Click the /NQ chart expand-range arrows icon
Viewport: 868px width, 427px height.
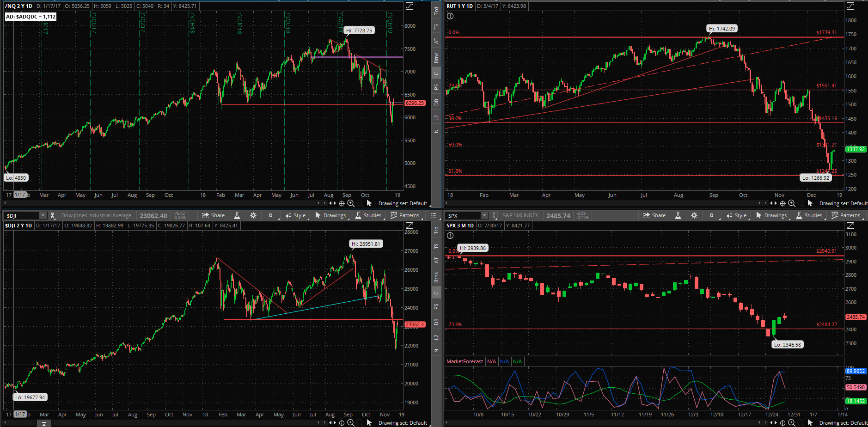(332, 203)
